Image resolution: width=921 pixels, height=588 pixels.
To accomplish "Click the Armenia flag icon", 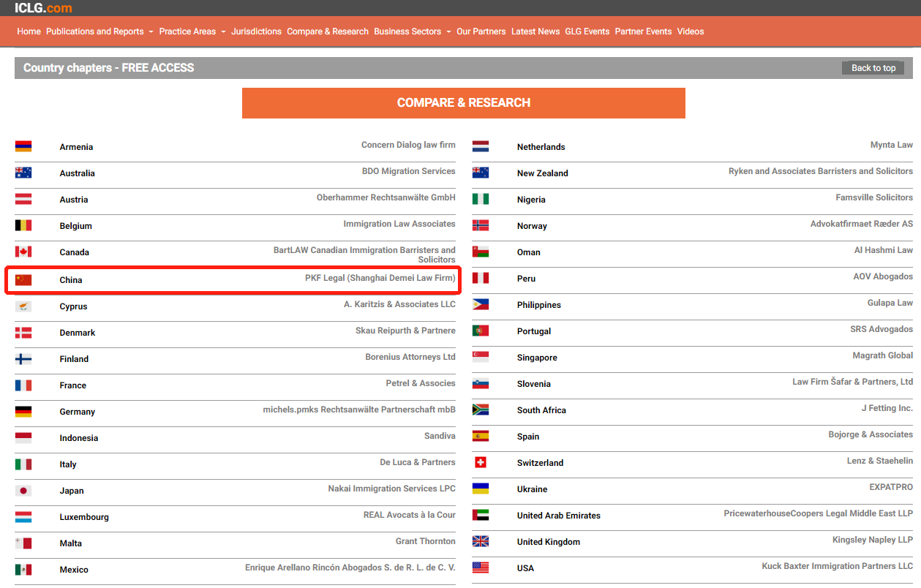I will pyautogui.click(x=23, y=146).
